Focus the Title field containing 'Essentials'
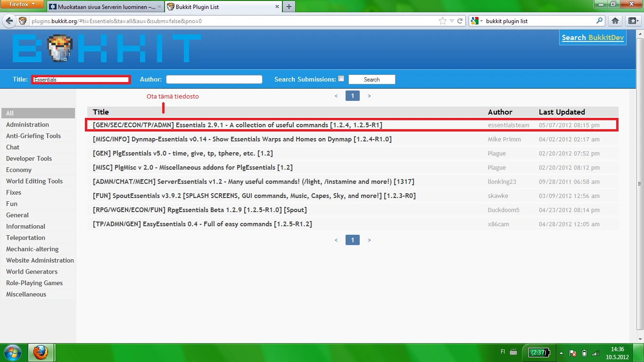This screenshot has height=362, width=644. click(x=81, y=80)
